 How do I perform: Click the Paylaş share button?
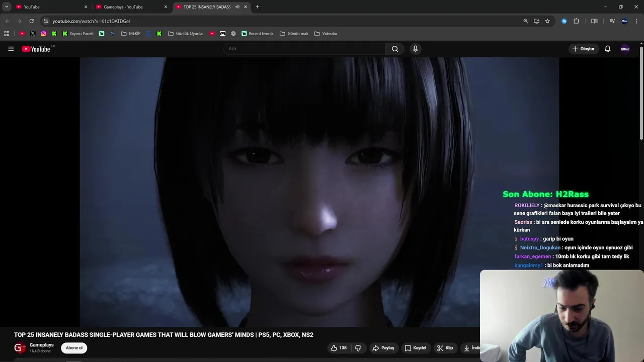(383, 348)
